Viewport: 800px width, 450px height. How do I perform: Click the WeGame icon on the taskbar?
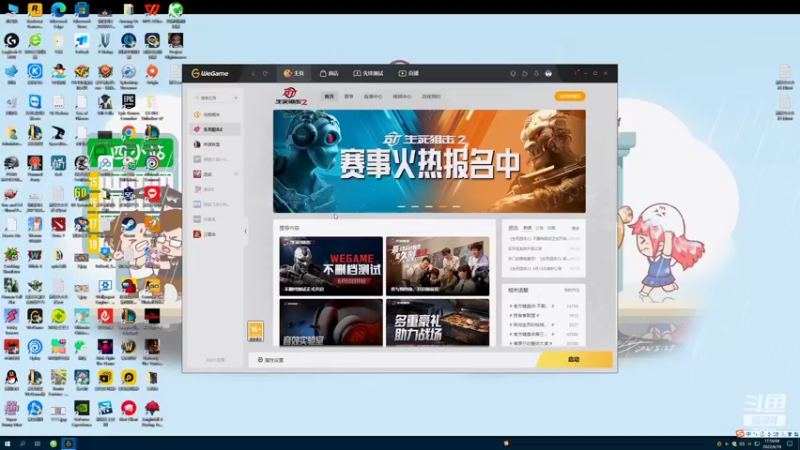tap(68, 444)
